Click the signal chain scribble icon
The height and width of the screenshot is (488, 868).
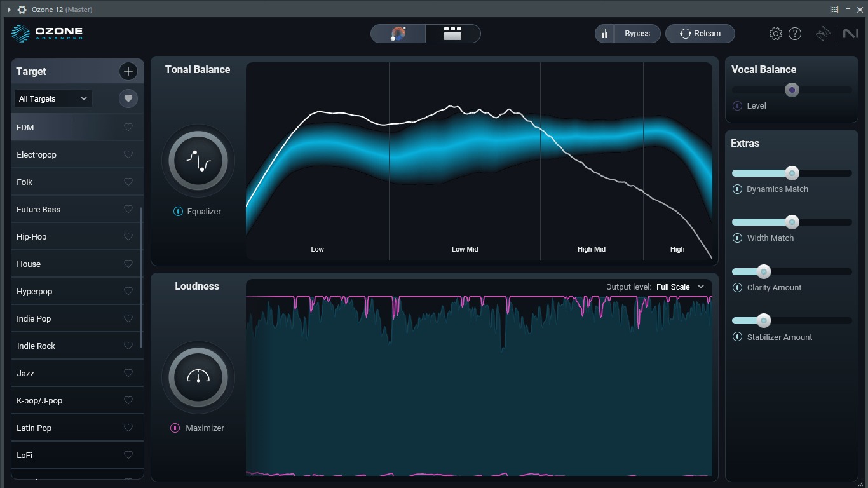(823, 33)
